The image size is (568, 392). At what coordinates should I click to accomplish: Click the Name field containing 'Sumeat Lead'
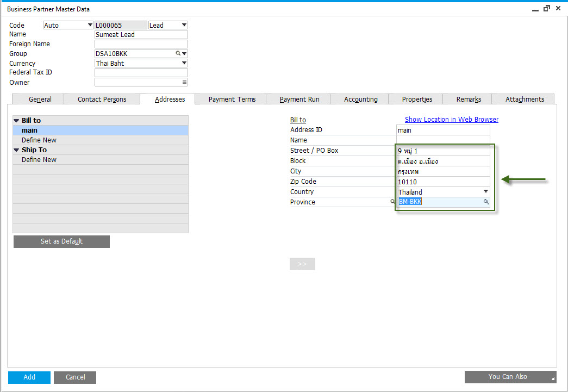pos(141,34)
